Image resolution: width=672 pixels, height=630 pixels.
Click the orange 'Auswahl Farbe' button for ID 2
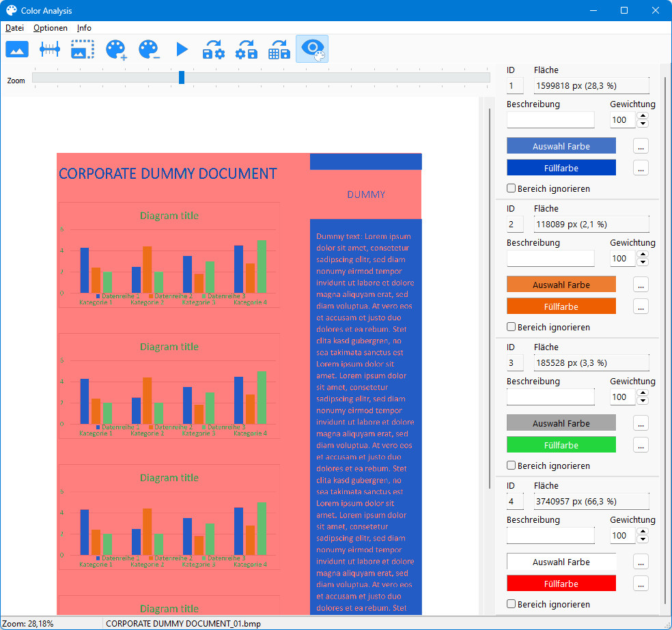click(x=561, y=285)
